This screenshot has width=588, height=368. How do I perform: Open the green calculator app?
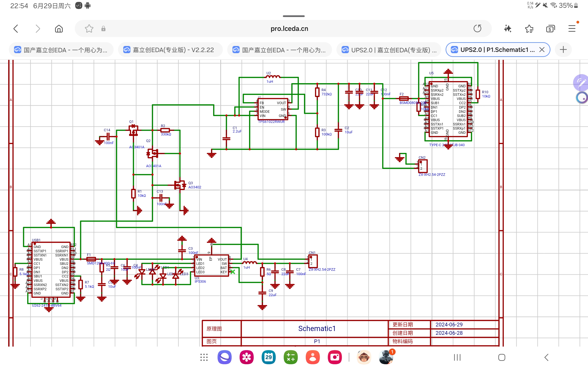coord(290,357)
